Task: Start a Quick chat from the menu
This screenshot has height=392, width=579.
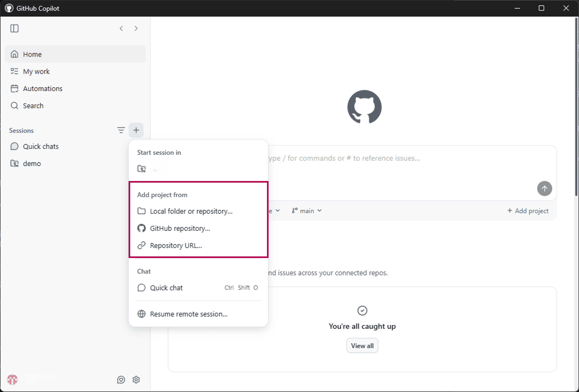Action: click(198, 288)
